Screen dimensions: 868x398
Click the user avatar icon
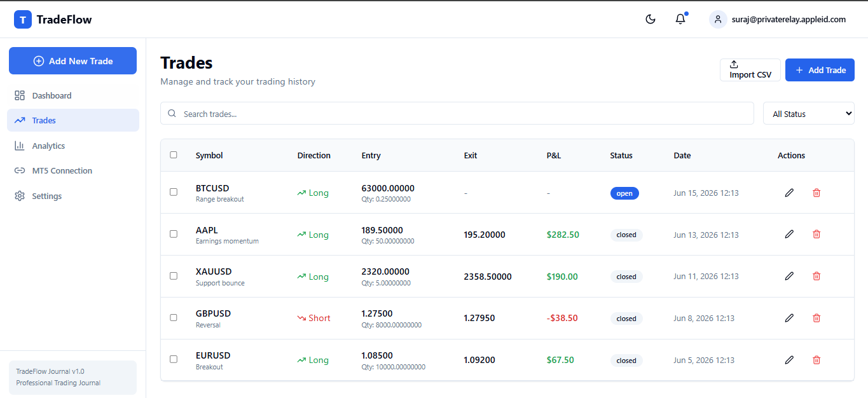click(x=718, y=19)
